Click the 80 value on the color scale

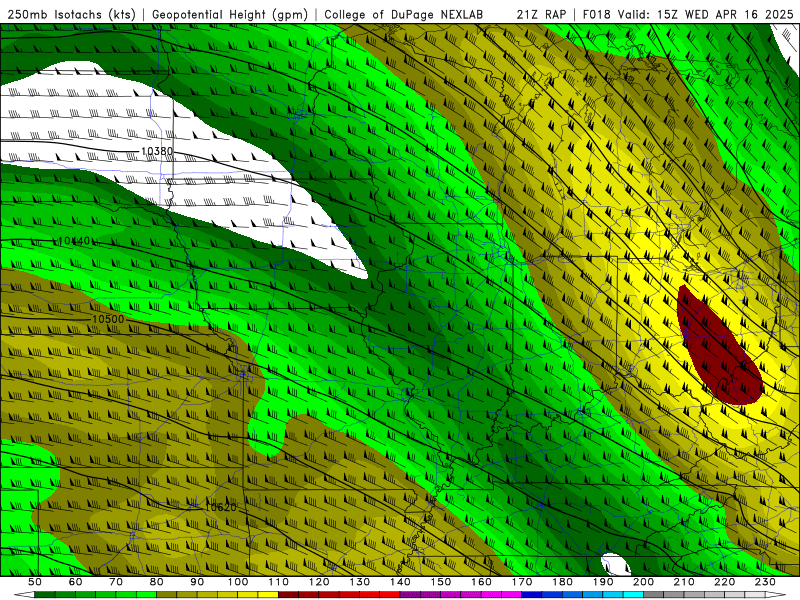(x=156, y=582)
